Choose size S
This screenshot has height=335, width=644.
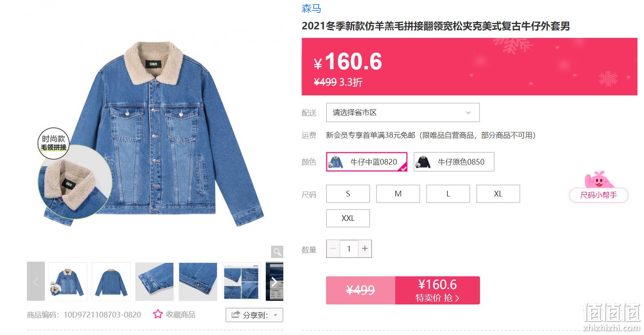[348, 194]
